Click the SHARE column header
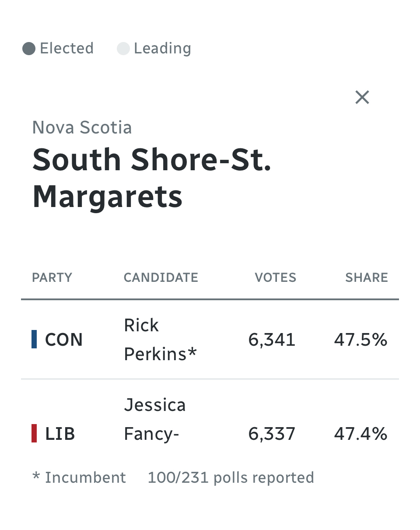Viewport: 420px width, 530px height. pyautogui.click(x=366, y=277)
